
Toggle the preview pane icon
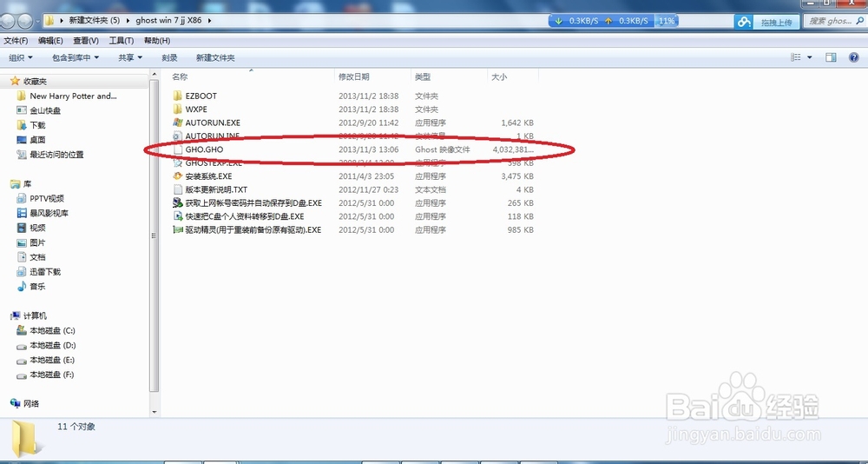[831, 57]
